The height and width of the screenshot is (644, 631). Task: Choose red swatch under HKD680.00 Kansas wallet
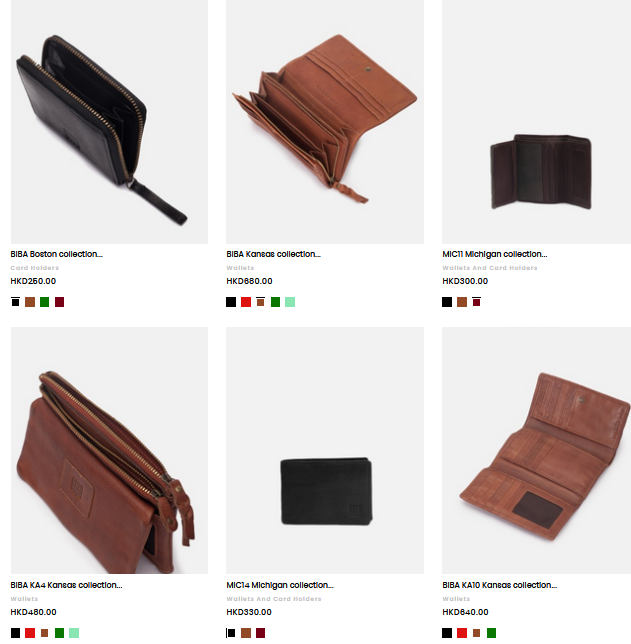click(x=246, y=302)
